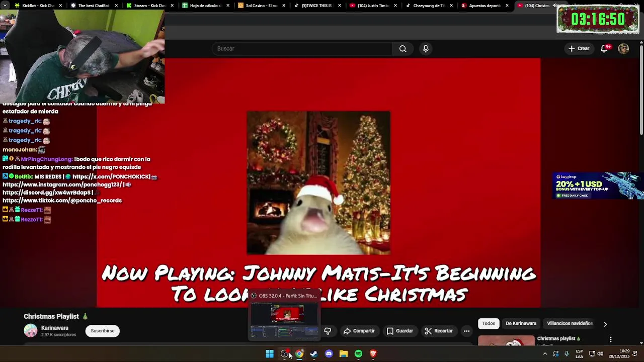Show hidden system tray icons
The image size is (644, 362).
tap(545, 354)
